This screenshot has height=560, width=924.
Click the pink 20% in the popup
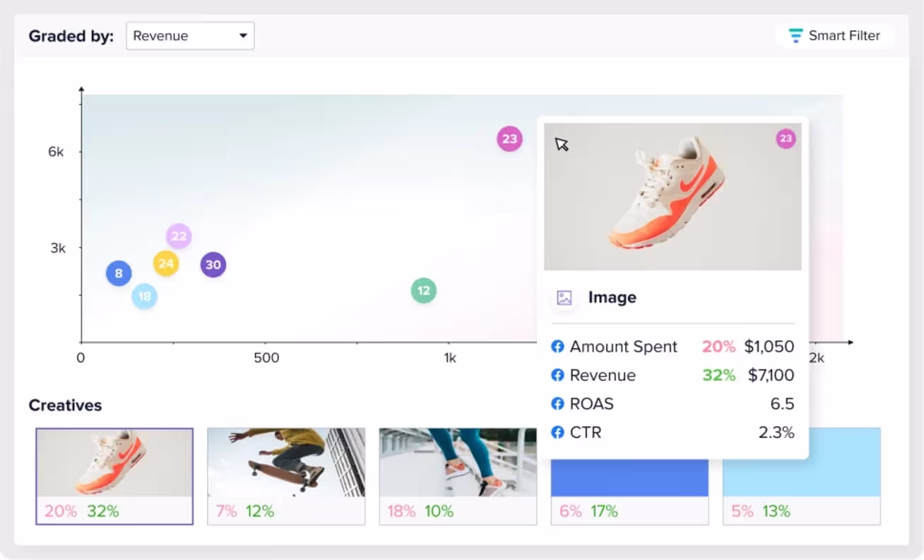(x=718, y=347)
